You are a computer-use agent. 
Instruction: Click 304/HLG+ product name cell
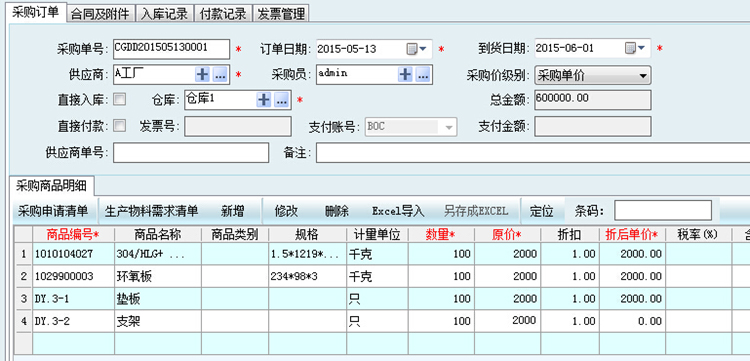coord(157,254)
